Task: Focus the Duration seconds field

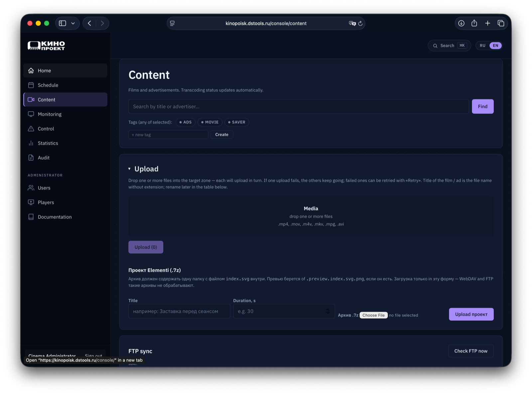Action: pyautogui.click(x=284, y=311)
